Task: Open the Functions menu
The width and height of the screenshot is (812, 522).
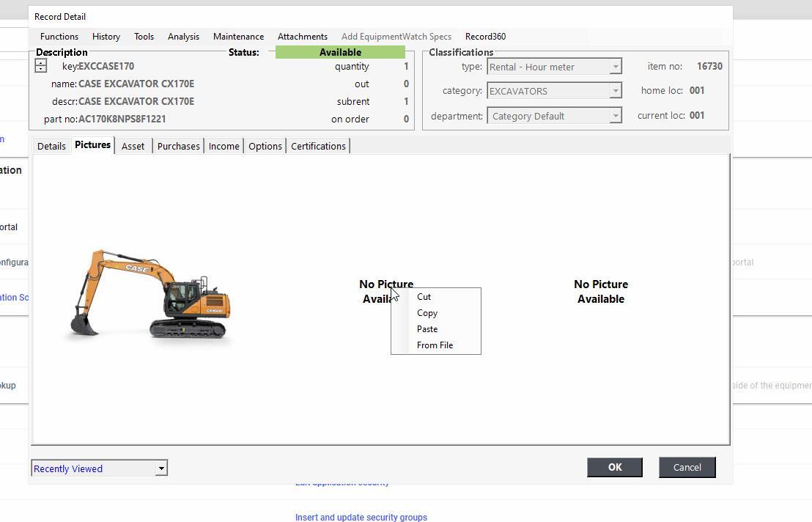Action: (59, 36)
